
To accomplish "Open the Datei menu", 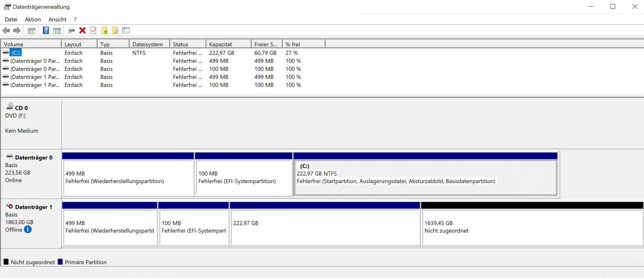I will point(11,19).
